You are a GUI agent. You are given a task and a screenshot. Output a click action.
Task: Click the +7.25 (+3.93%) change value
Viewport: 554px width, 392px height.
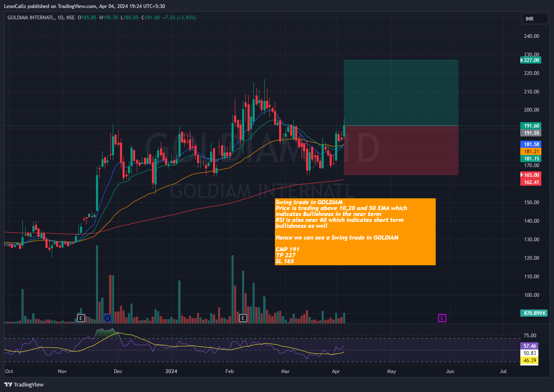pyautogui.click(x=179, y=18)
